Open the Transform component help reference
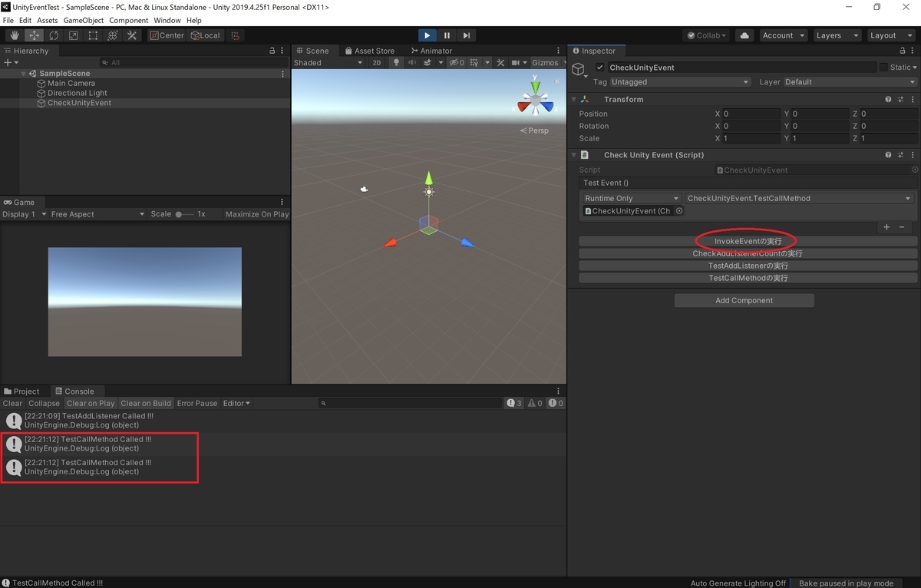The image size is (921, 588). point(889,100)
